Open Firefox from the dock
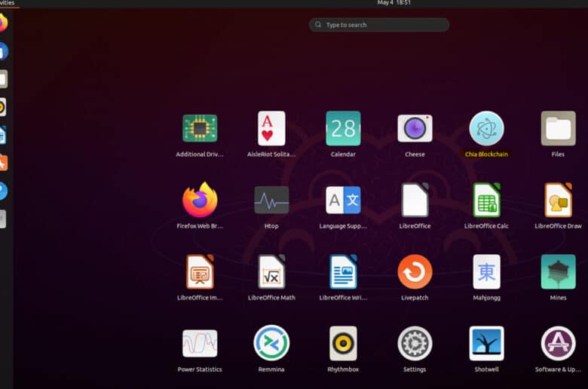Viewport: 588px width, 389px height. tap(2, 23)
